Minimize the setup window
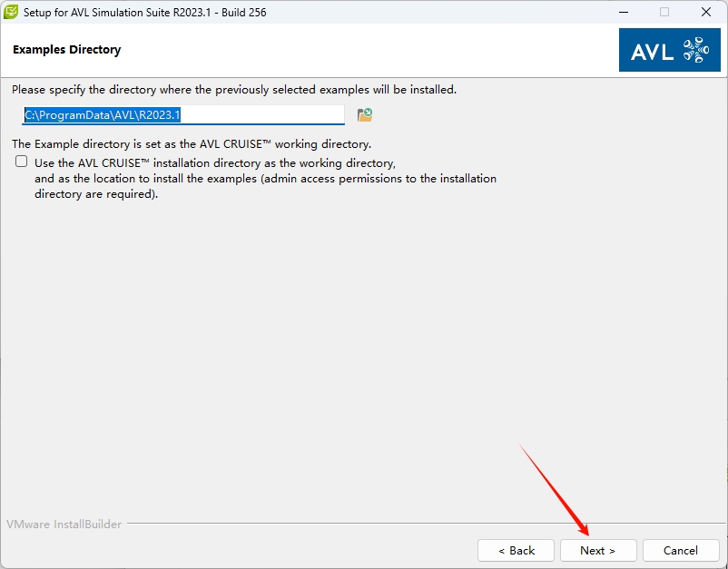728x569 pixels. (623, 13)
